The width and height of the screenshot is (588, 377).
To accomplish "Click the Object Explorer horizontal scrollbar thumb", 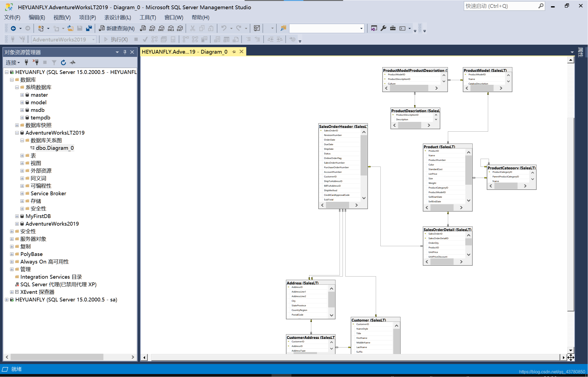I will tap(57, 357).
